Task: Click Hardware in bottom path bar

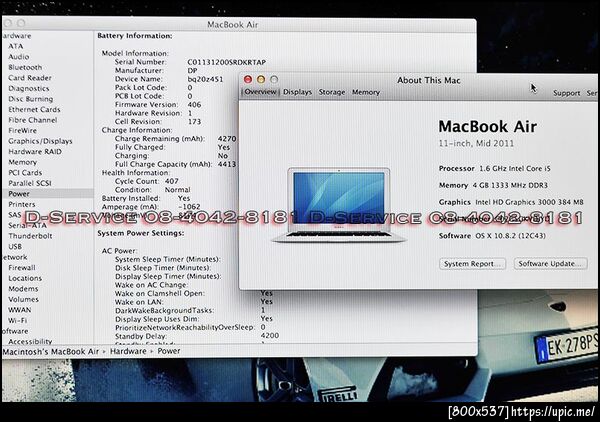Action: (128, 351)
